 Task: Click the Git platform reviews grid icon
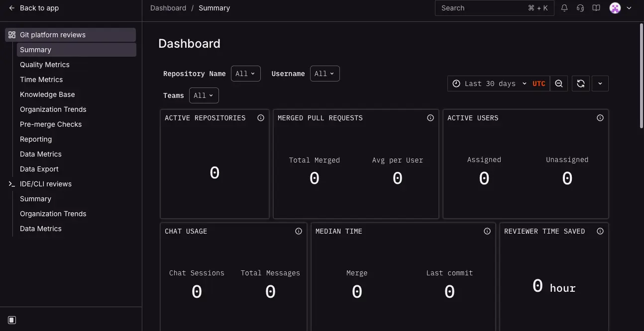pos(11,34)
